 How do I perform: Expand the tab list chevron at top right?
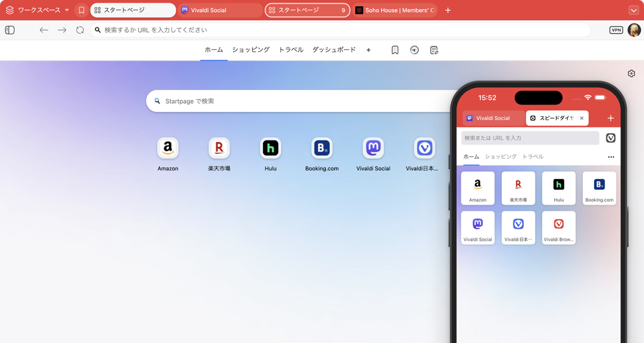(634, 10)
